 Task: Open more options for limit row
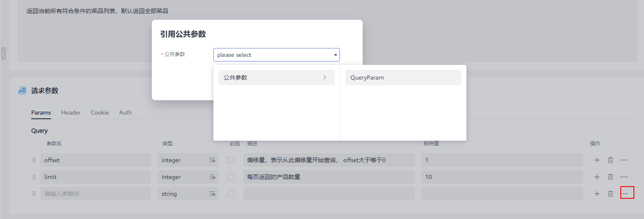624,177
